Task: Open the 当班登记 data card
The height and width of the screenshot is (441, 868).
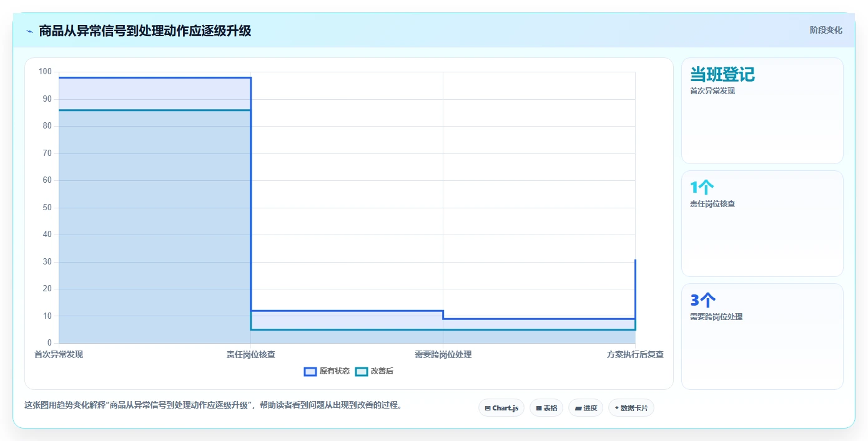Action: (x=762, y=111)
